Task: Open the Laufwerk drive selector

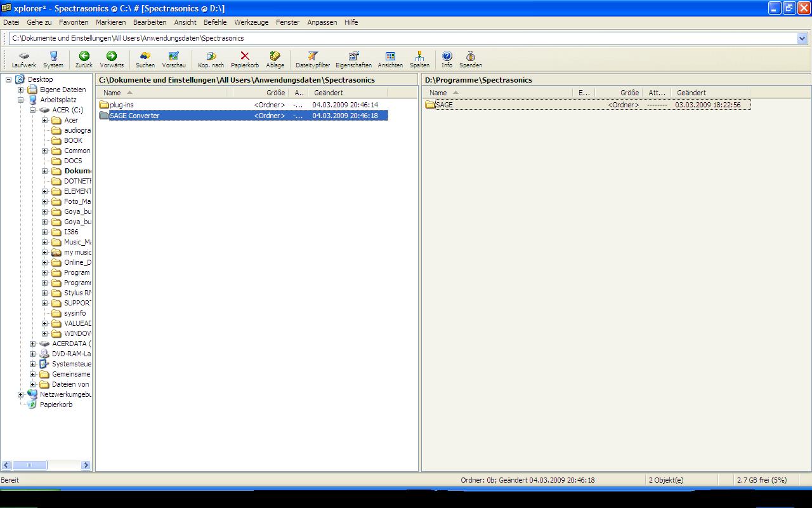Action: (x=24, y=60)
